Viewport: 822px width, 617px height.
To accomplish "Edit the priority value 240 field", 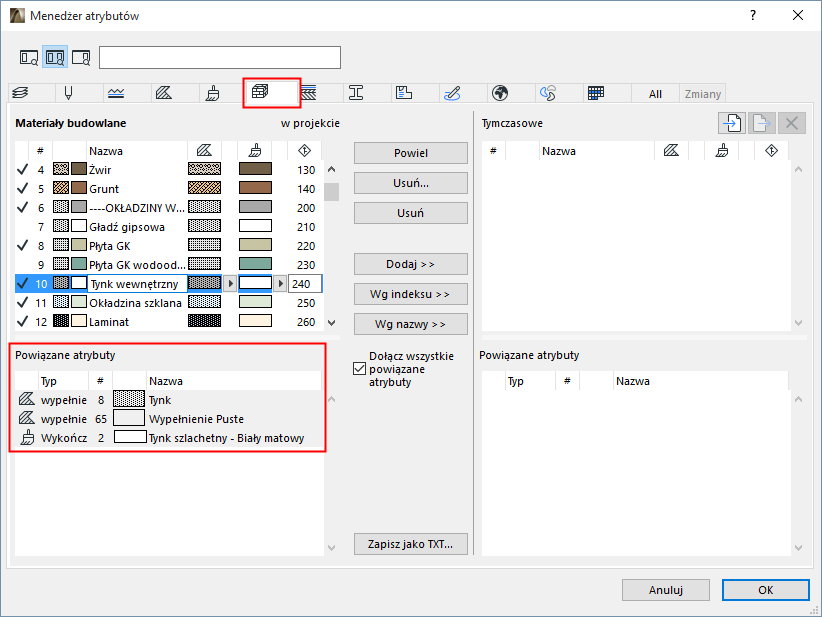I will pyautogui.click(x=305, y=284).
